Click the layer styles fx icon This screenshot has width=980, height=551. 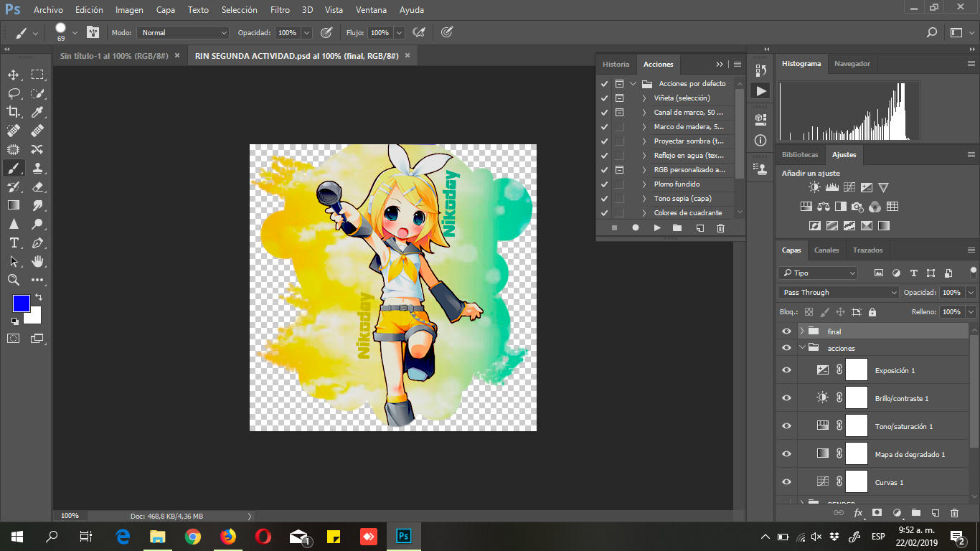coord(858,513)
